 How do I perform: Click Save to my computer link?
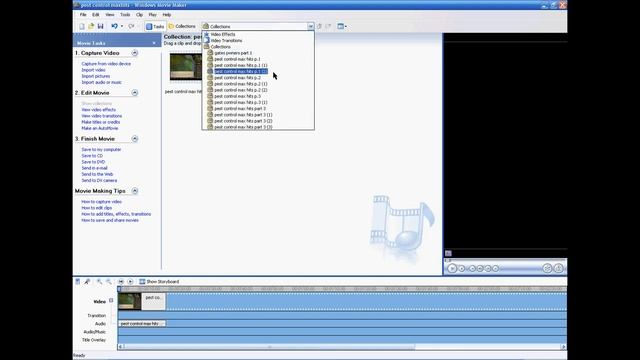coord(101,149)
